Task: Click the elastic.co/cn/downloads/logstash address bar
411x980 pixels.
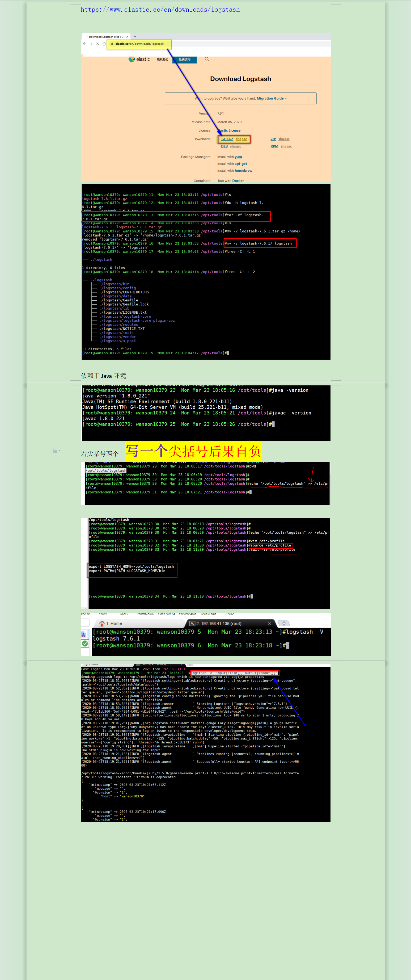Action: click(x=139, y=44)
